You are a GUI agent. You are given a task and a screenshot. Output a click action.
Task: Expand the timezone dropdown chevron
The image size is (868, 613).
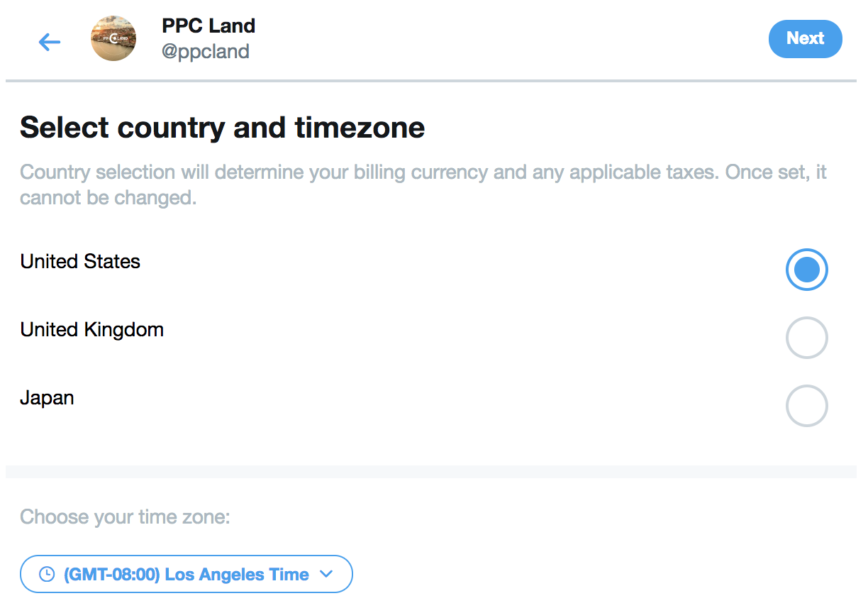326,575
